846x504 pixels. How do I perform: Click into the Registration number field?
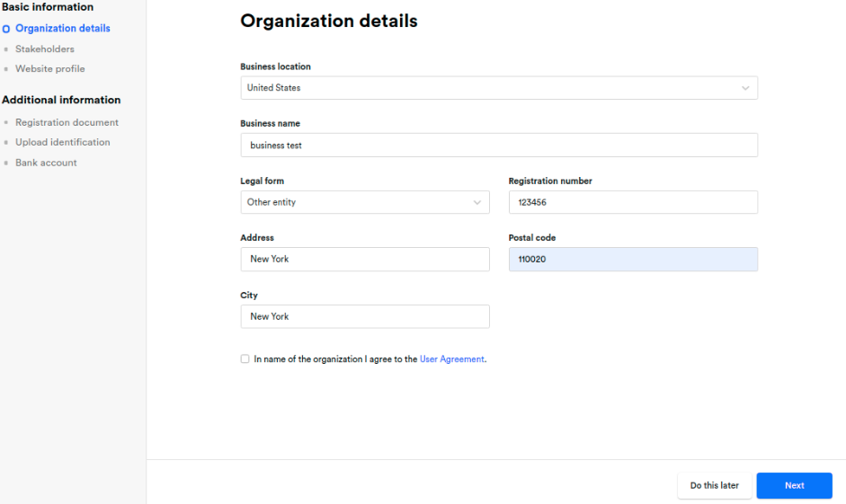(x=633, y=202)
